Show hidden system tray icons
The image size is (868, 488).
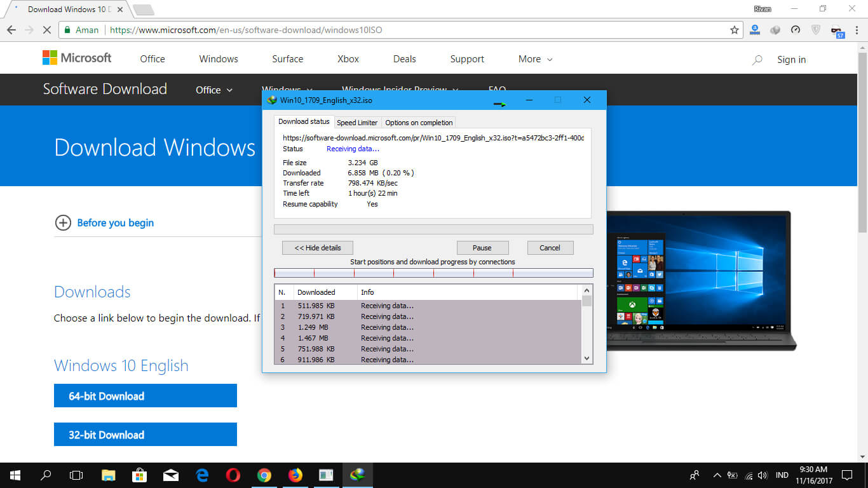pyautogui.click(x=717, y=475)
